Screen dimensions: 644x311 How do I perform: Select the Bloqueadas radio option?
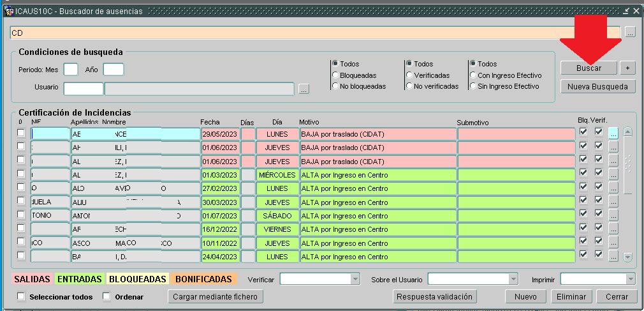335,75
